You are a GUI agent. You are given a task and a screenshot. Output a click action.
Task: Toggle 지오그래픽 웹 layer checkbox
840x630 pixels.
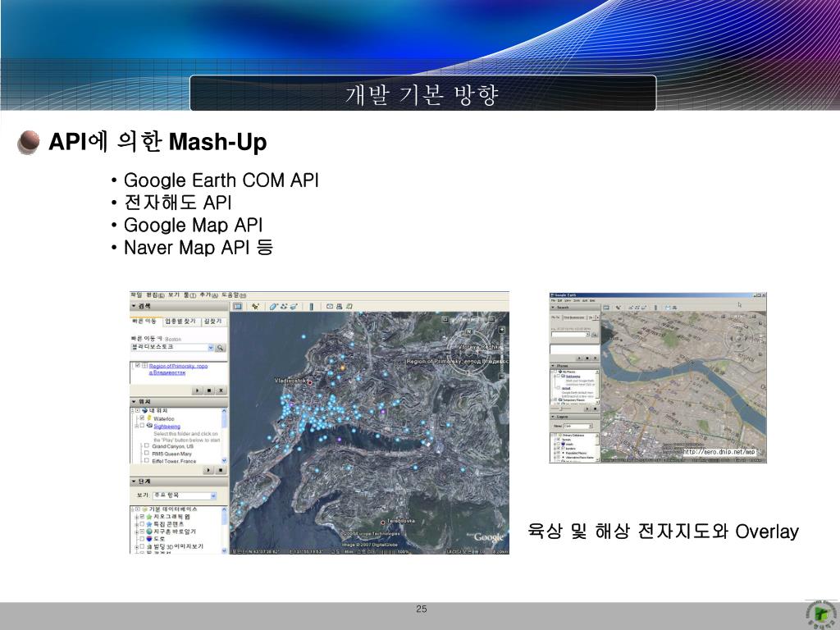pos(142,517)
